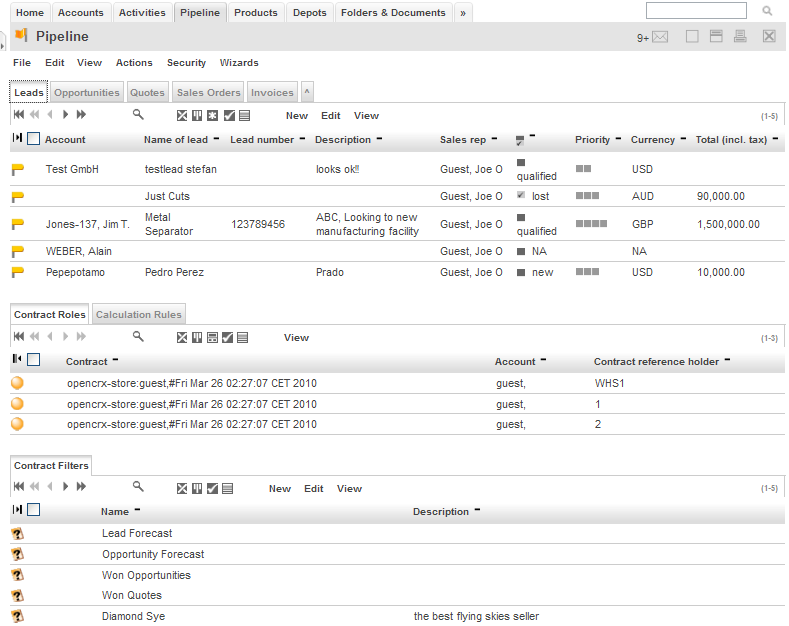Image resolution: width=789 pixels, height=626 pixels.
Task: Switch to the Sales Orders tab
Action: (208, 93)
